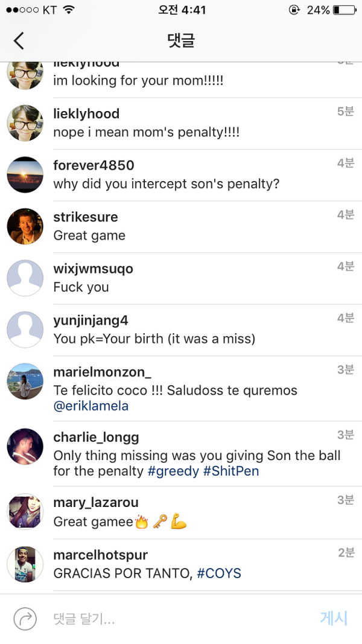Tap the #ShitPen hashtag link
362x644 pixels.
pyautogui.click(x=231, y=471)
